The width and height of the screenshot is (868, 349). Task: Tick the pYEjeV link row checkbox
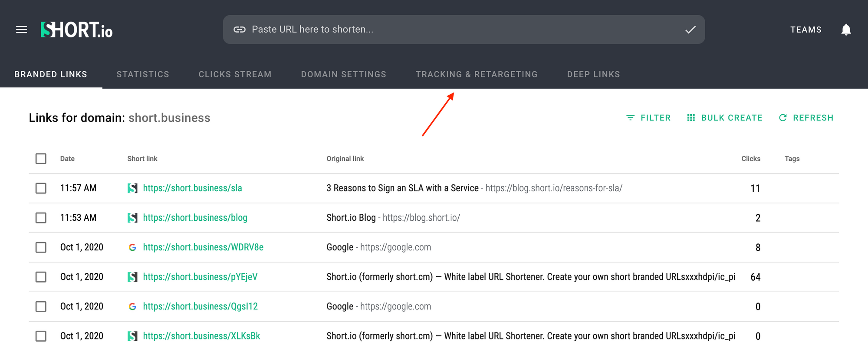coord(41,277)
